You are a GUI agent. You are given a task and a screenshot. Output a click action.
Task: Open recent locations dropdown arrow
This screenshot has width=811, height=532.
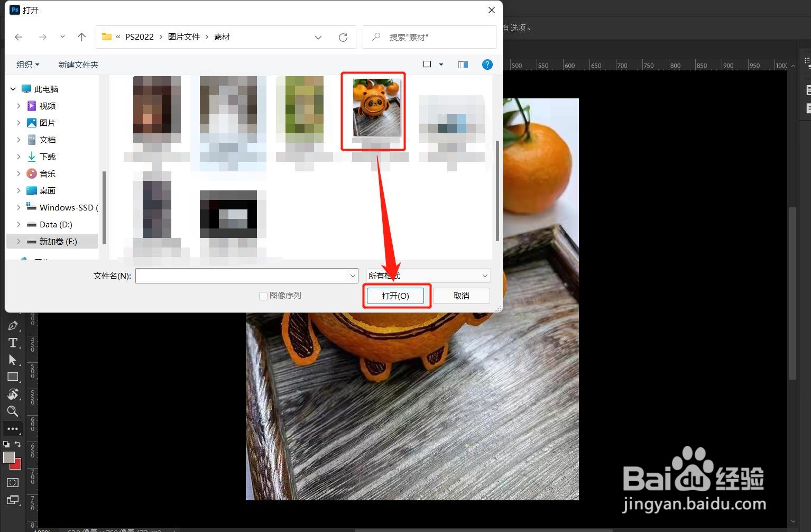coord(62,37)
